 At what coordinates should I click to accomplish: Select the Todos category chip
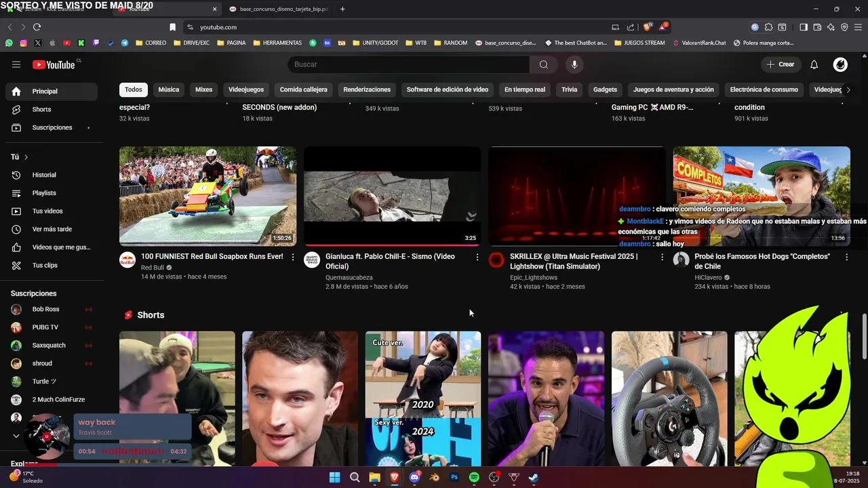pos(134,89)
